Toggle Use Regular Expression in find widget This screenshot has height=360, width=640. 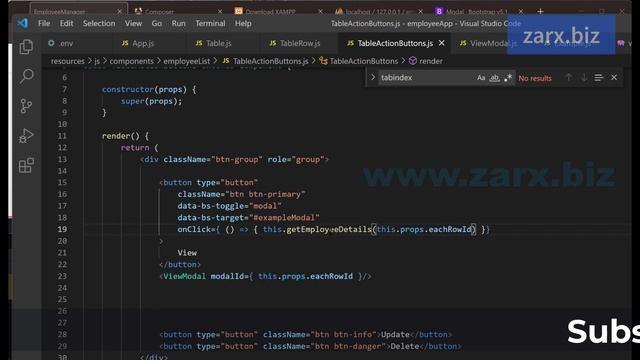[508, 78]
